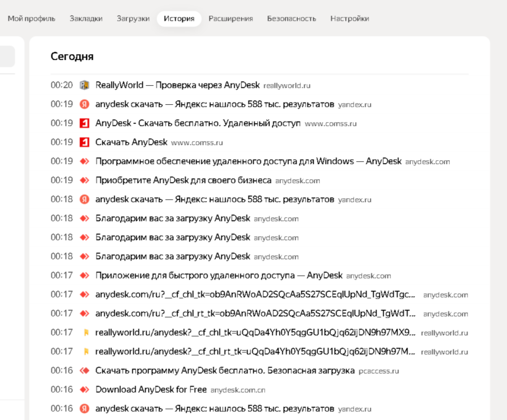Screen dimensions: 507x420
Task: Click the 'Сегодня' section heading
Action: 72,56
